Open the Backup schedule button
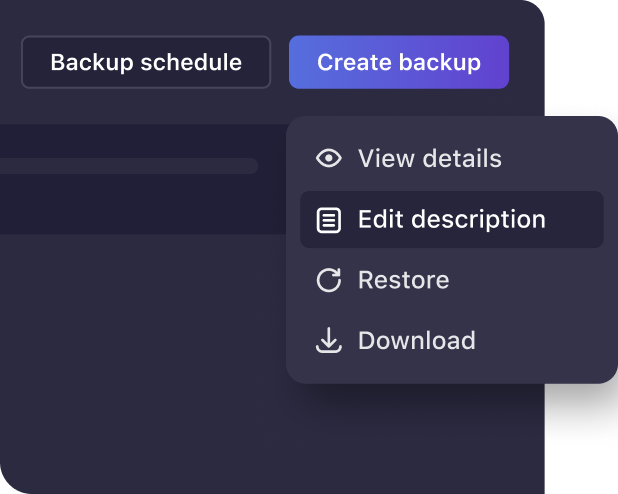This screenshot has width=618, height=494. click(x=146, y=62)
